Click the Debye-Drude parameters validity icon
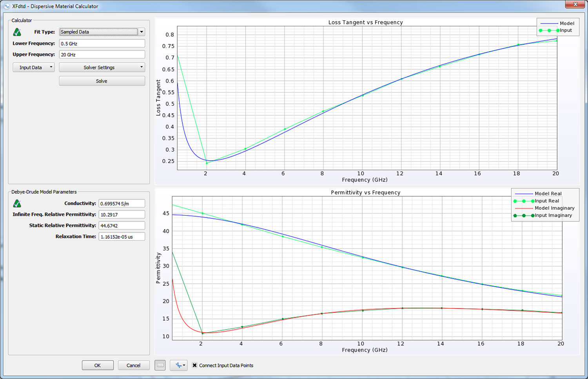Viewport: 588px width, 379px height. pyautogui.click(x=17, y=203)
